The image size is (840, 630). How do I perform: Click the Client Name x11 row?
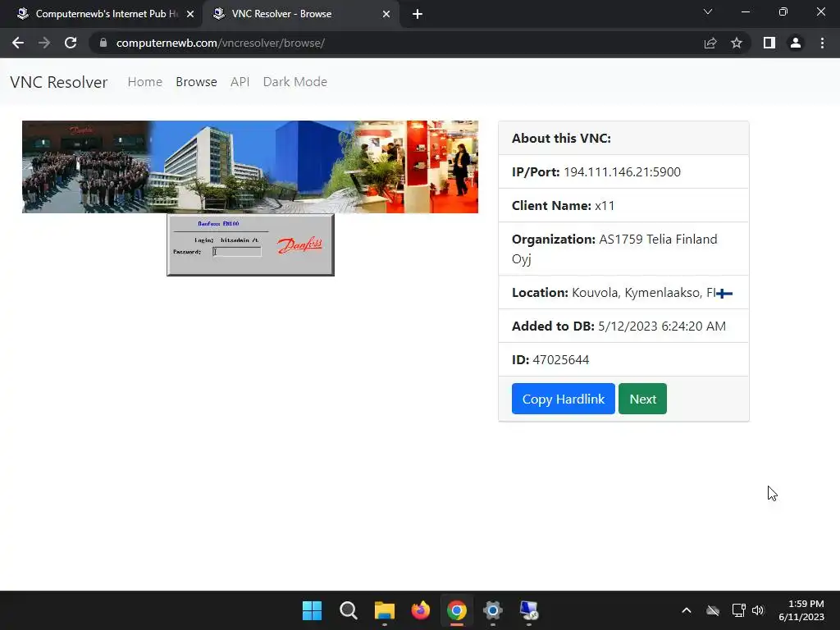coord(623,205)
